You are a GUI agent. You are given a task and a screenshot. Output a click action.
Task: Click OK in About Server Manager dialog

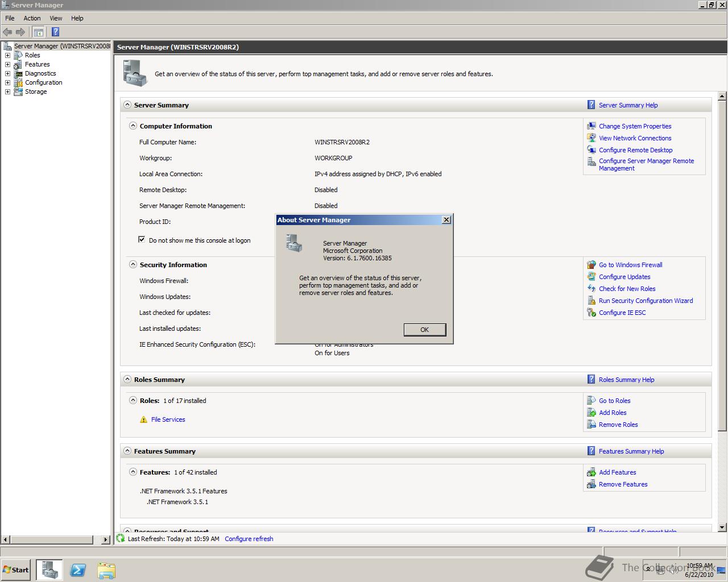pyautogui.click(x=425, y=330)
